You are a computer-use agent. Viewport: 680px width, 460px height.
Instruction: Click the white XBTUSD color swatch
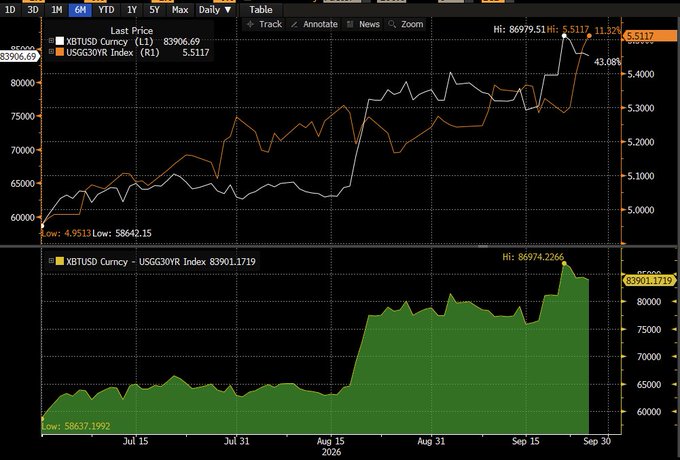(x=59, y=41)
